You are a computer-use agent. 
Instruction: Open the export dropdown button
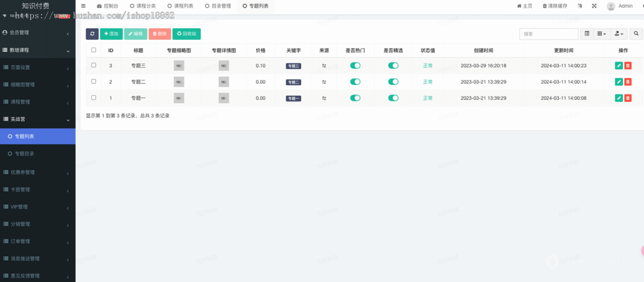click(619, 34)
